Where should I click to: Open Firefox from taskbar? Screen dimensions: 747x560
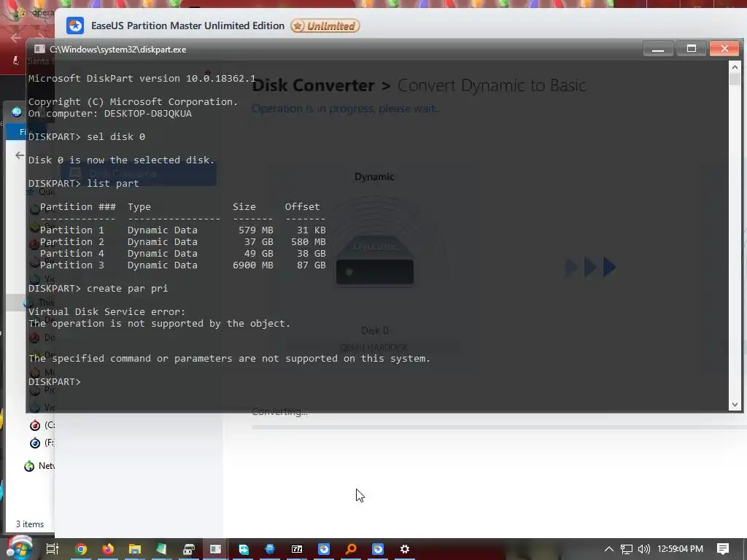108,549
